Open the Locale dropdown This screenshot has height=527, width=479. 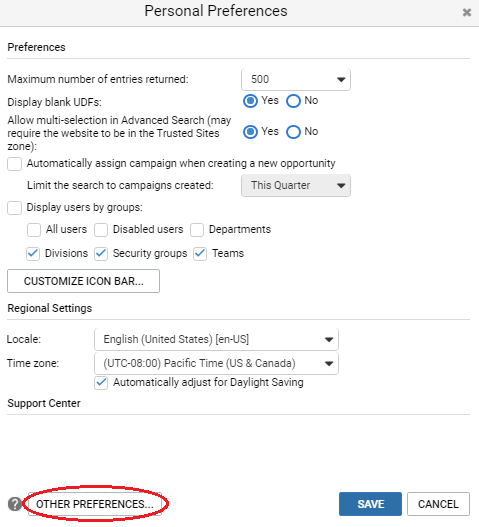pos(216,339)
